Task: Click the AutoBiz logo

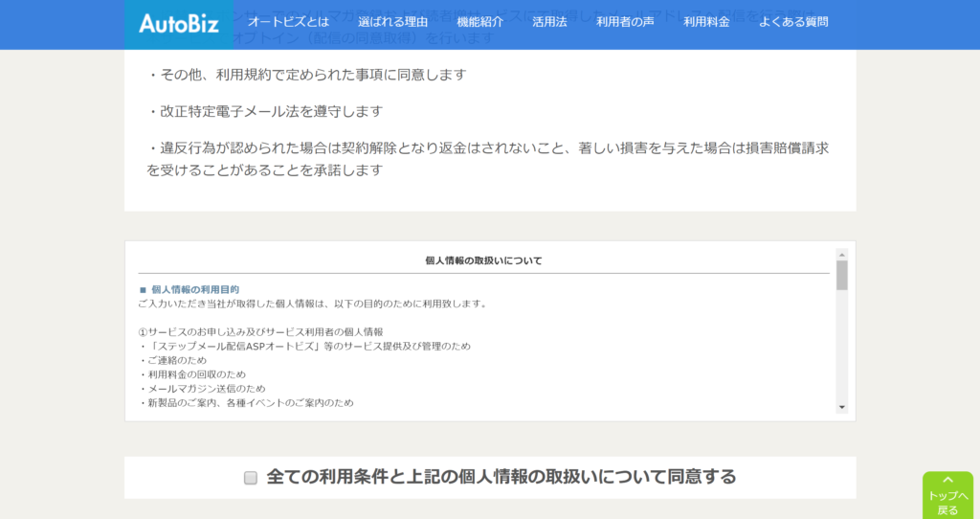Action: point(178,24)
